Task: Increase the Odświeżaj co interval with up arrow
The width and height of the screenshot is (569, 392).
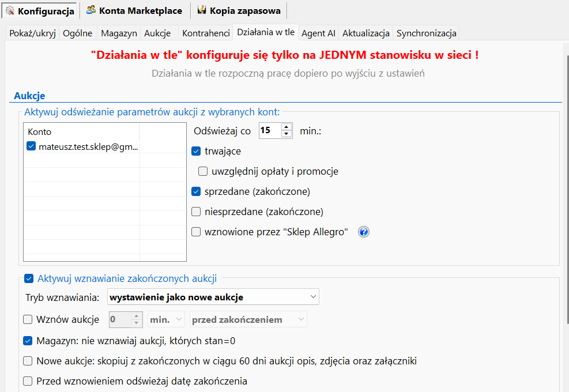Action: click(287, 127)
